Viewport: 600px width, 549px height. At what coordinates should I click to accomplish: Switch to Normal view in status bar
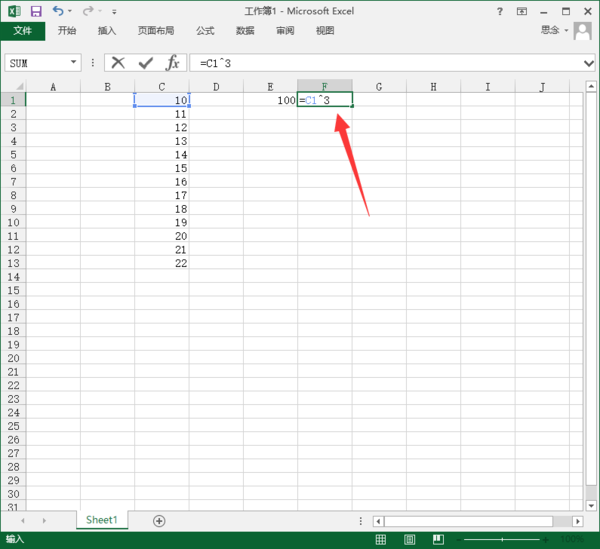pos(381,539)
